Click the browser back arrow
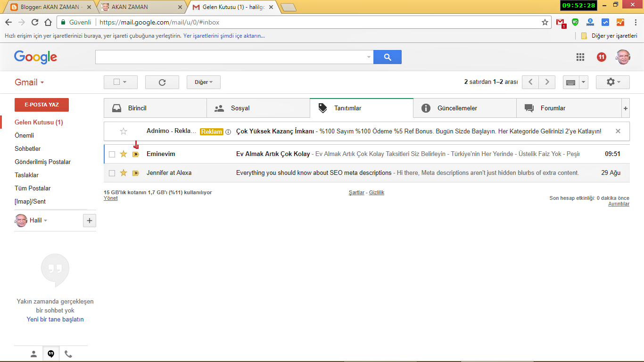Screen dimensions: 644x362 point(8,22)
